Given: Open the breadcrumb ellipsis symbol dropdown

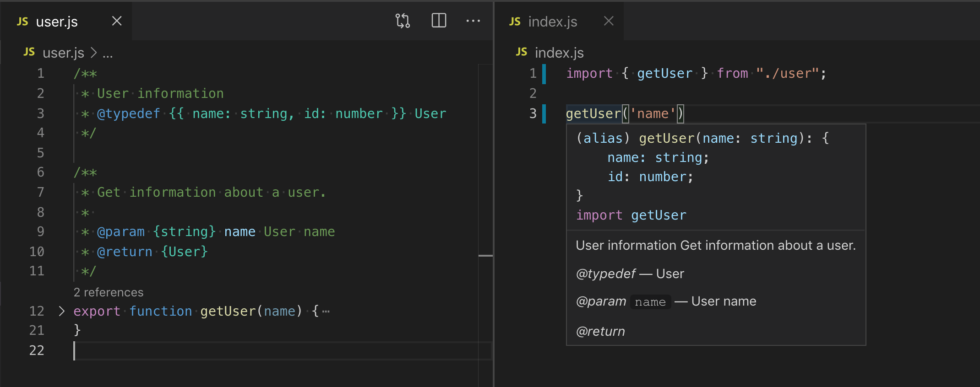Looking at the screenshot, I should 108,54.
